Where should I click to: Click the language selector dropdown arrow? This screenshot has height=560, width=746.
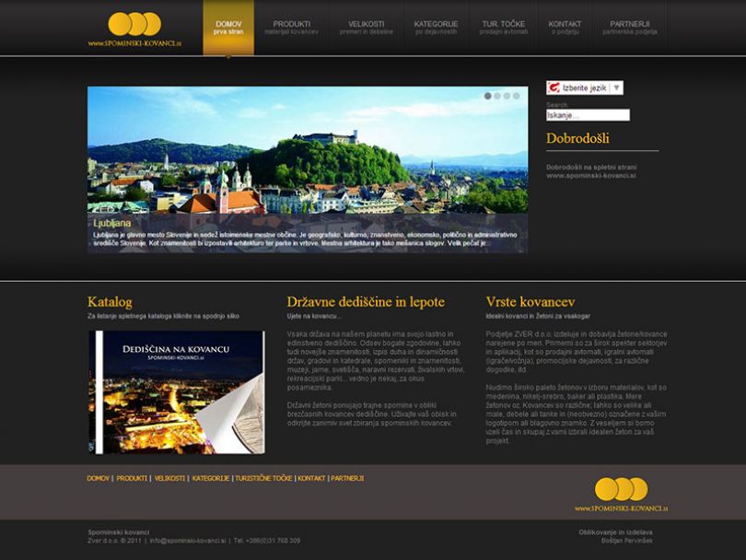(616, 87)
